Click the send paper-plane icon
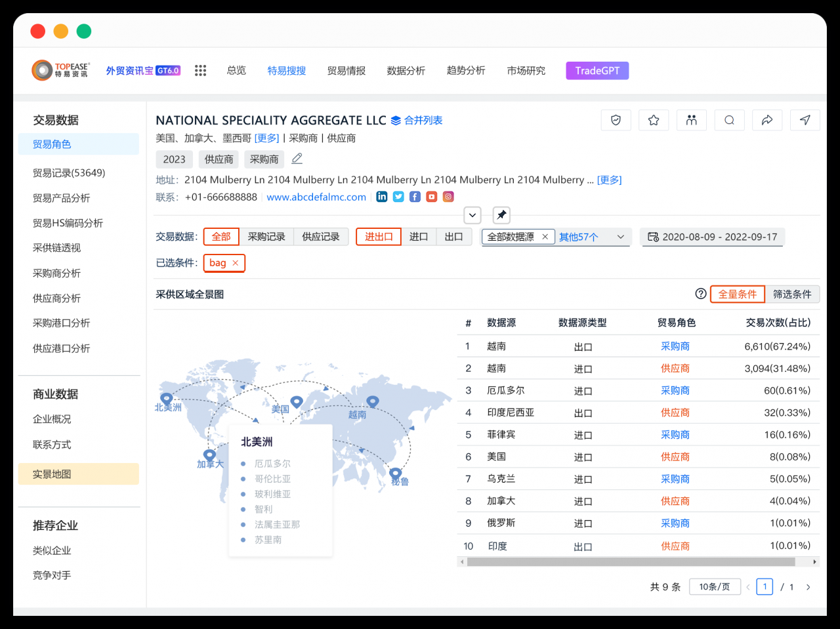This screenshot has height=629, width=840. pyautogui.click(x=805, y=120)
